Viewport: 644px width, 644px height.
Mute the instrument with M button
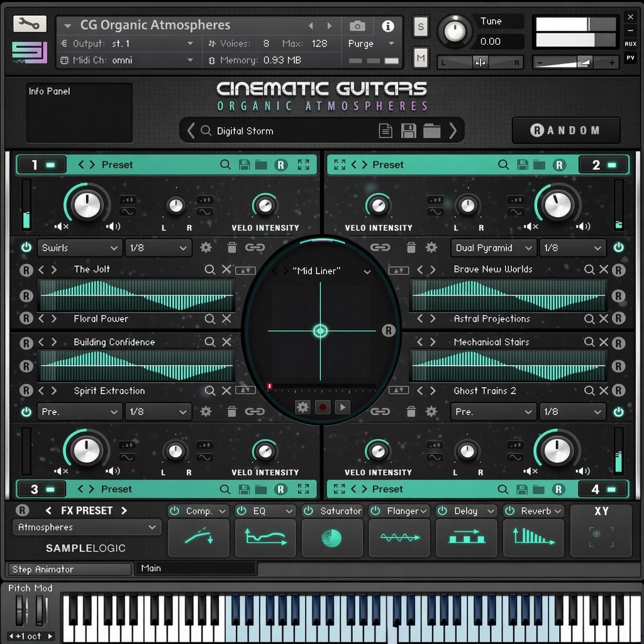click(421, 58)
